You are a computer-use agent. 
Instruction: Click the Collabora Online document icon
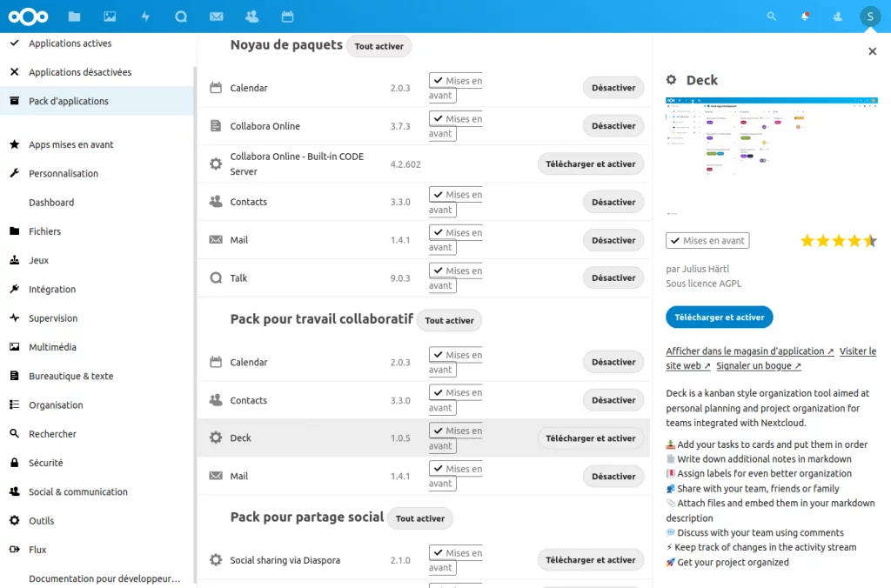pyautogui.click(x=216, y=125)
